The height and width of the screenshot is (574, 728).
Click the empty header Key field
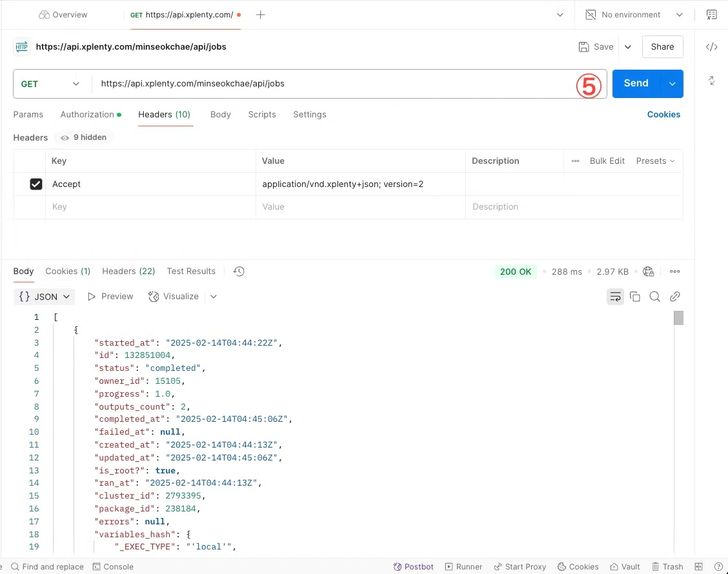coord(150,207)
